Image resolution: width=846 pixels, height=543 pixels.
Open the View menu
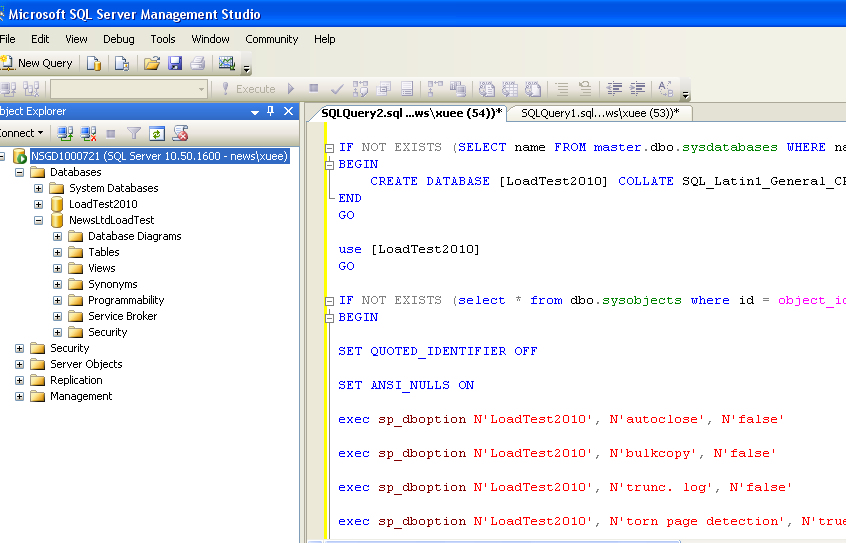76,39
